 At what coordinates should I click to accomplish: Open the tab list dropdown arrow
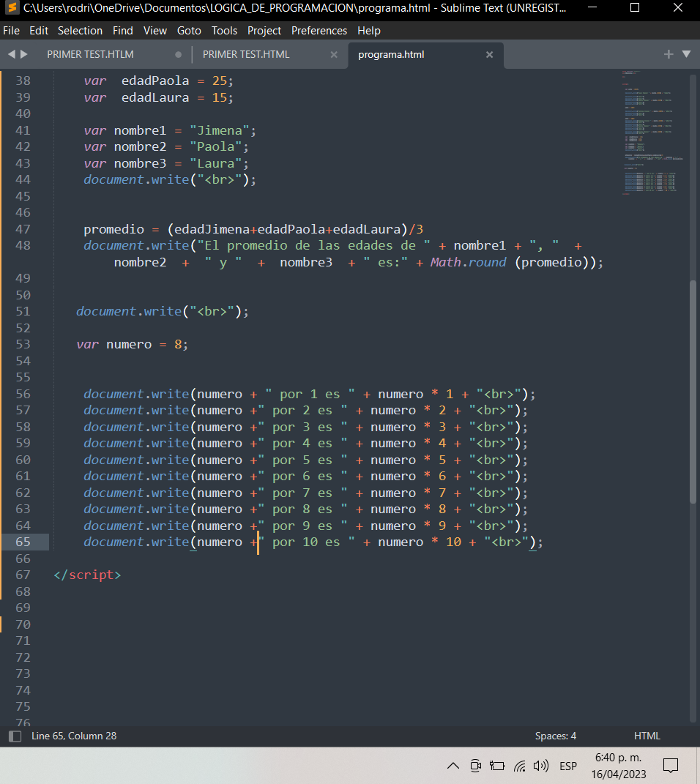tap(687, 54)
